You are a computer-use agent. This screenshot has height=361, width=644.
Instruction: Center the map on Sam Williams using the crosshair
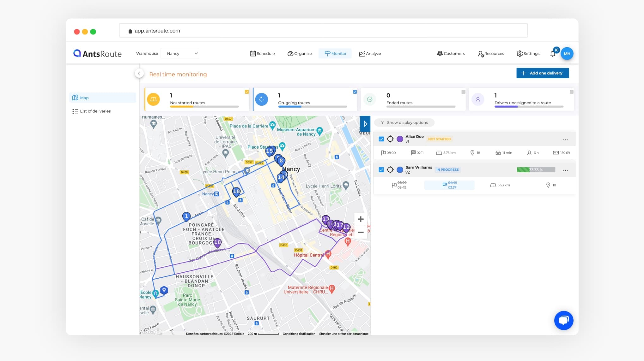(390, 170)
